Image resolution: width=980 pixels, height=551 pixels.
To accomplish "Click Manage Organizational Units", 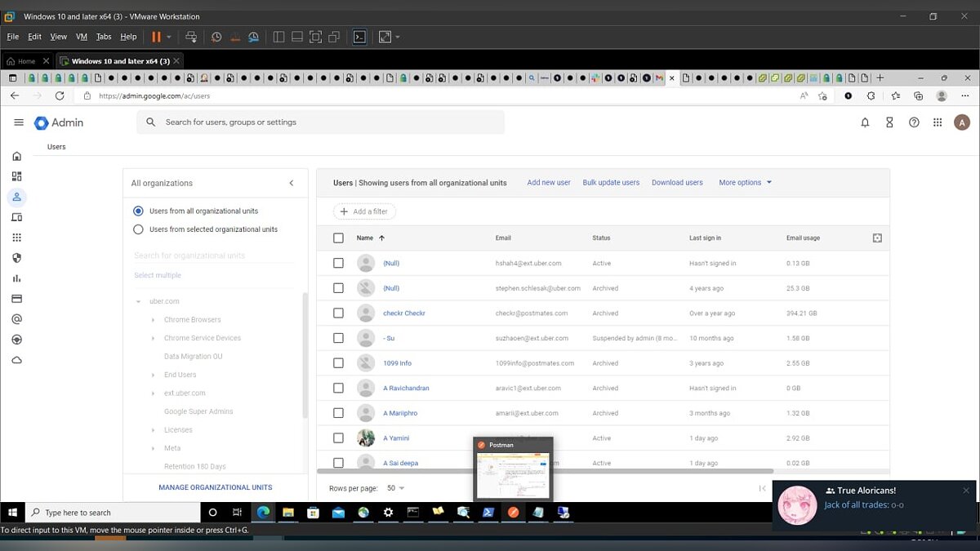I will (x=216, y=487).
